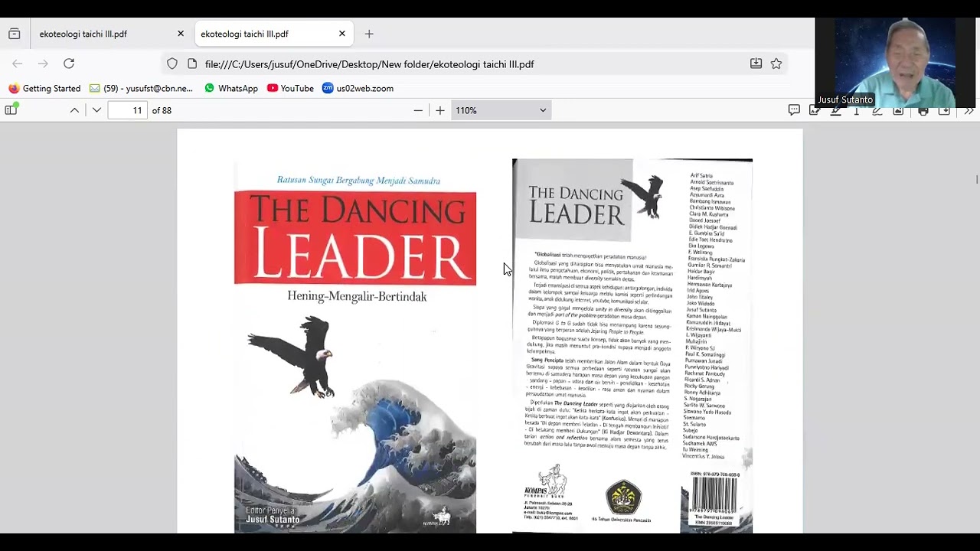Image resolution: width=980 pixels, height=551 pixels.
Task: Close the inactive first PDF tab
Action: click(181, 34)
